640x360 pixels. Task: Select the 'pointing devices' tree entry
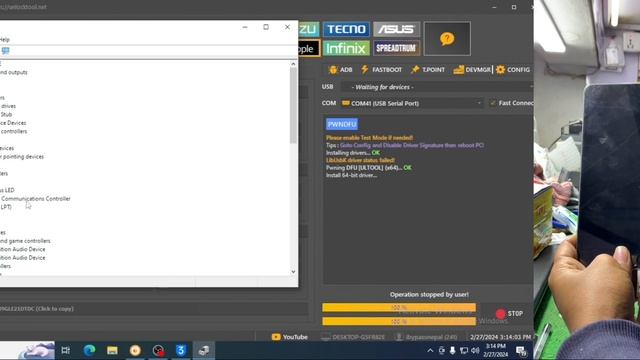[22, 157]
